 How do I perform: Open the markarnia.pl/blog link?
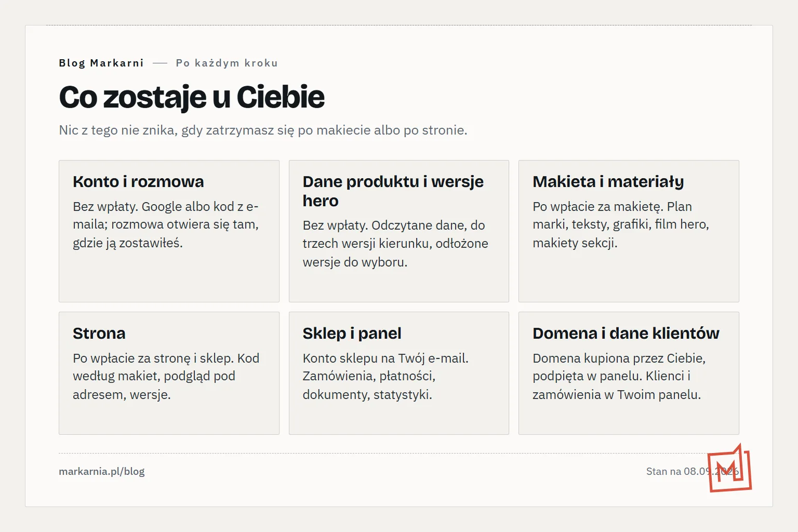102,471
